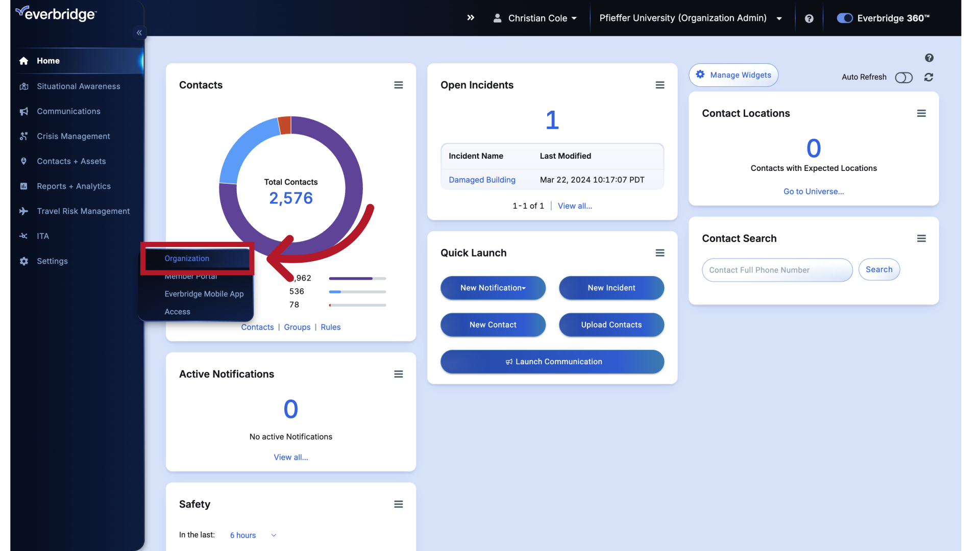Viewport: 980px width, 551px height.
Task: Collapse the sidebar with double-chevron icon
Action: (139, 33)
